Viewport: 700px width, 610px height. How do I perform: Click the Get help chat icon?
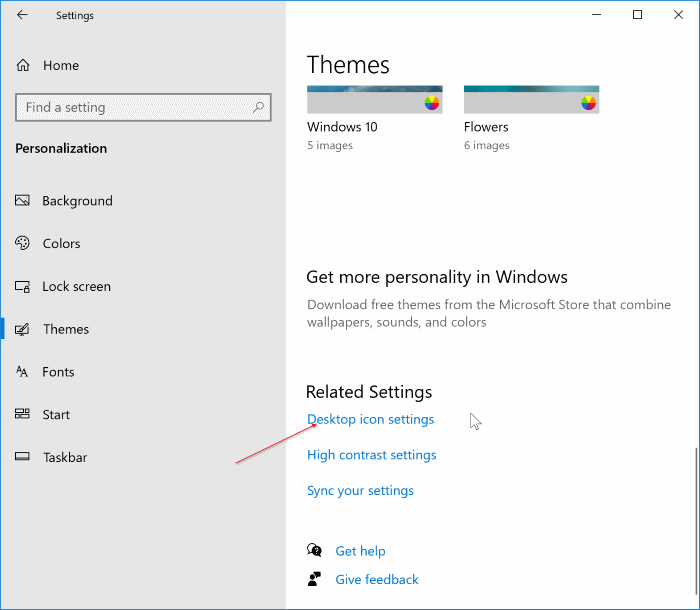tap(314, 550)
